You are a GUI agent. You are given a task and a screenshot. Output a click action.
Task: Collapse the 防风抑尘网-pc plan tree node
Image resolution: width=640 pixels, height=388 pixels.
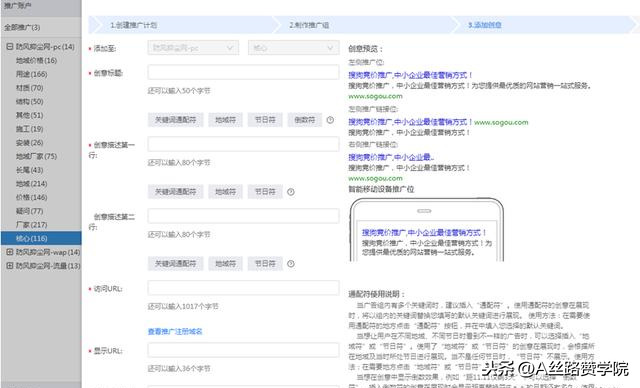[x=10, y=47]
